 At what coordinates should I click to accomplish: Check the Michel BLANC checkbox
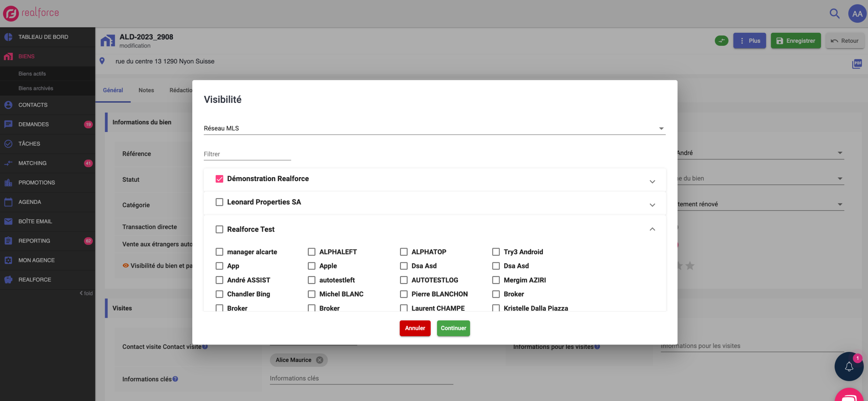(x=312, y=294)
